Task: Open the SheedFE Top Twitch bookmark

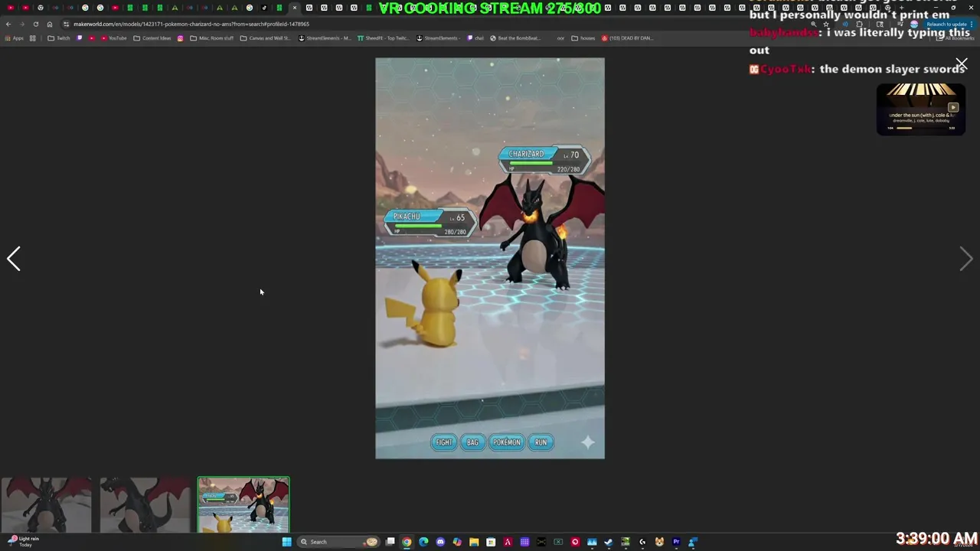Action: 384,37
